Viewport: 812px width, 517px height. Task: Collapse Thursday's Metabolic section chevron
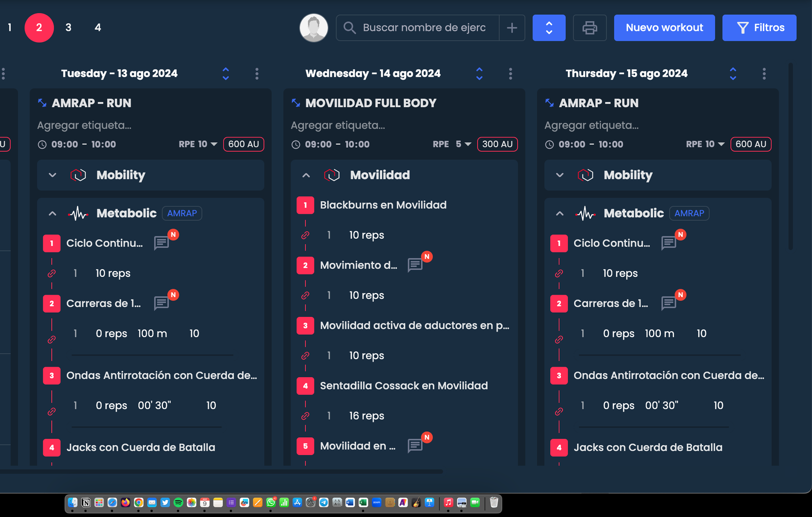[x=560, y=213]
